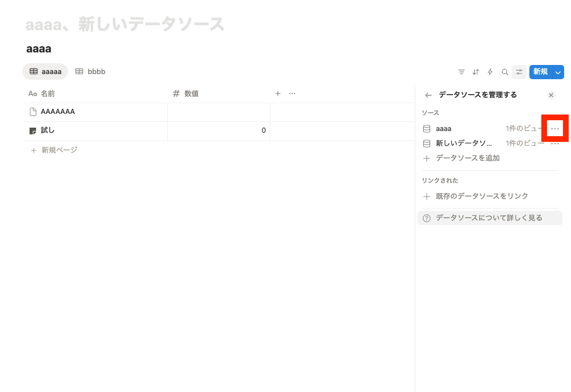Viewport: 571px width, 392px height.
Task: Open the column header three-dot menu
Action: click(292, 93)
